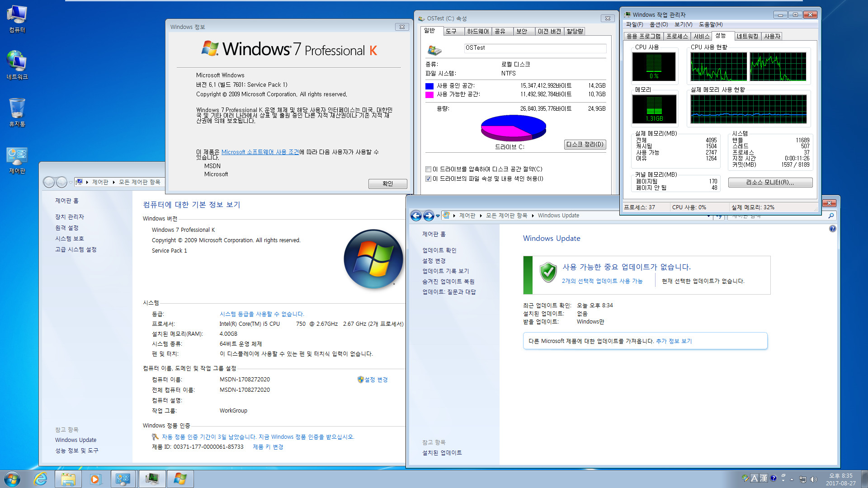Click the back button in System window
Screen dimensions: 868x488
(49, 182)
